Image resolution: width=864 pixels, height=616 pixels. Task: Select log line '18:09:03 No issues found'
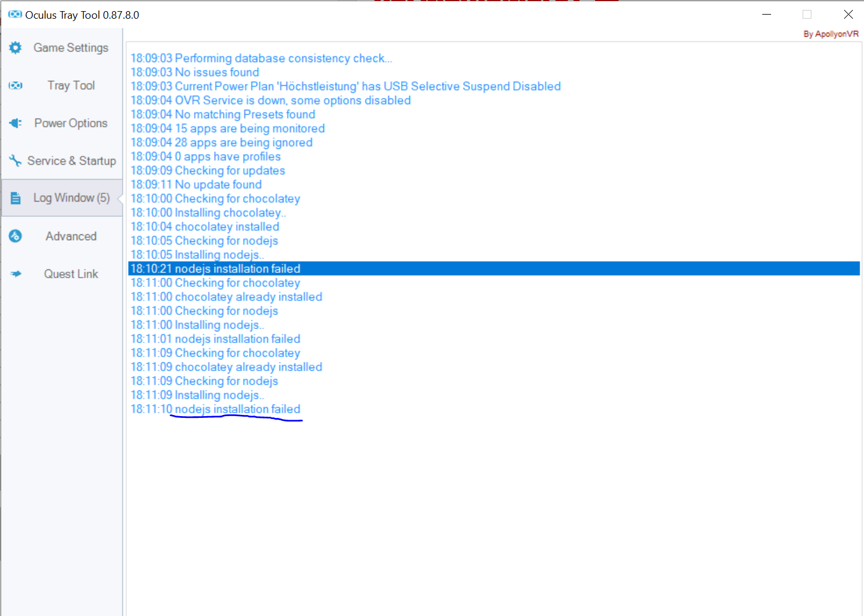tap(195, 72)
